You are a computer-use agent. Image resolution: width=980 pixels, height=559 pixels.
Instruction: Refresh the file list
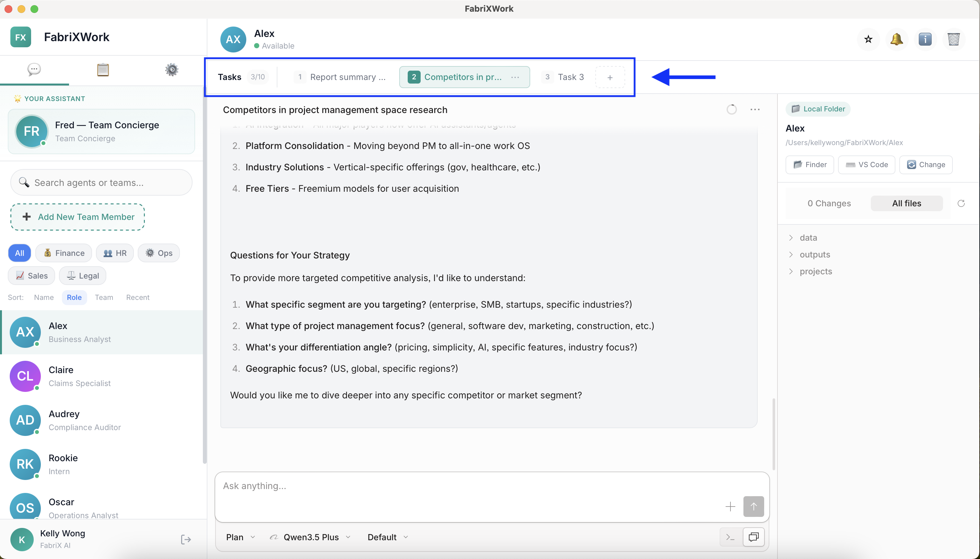(x=961, y=203)
